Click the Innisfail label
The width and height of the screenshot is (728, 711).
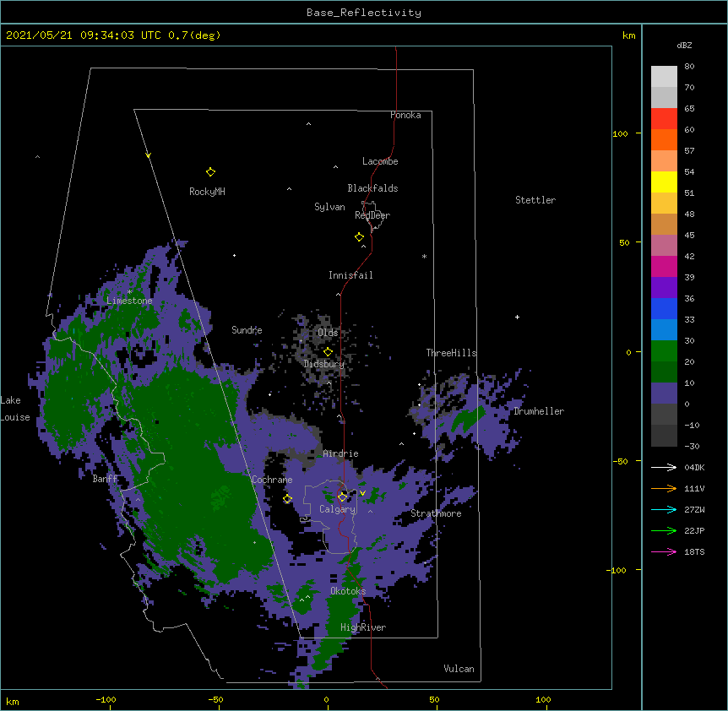pos(350,275)
